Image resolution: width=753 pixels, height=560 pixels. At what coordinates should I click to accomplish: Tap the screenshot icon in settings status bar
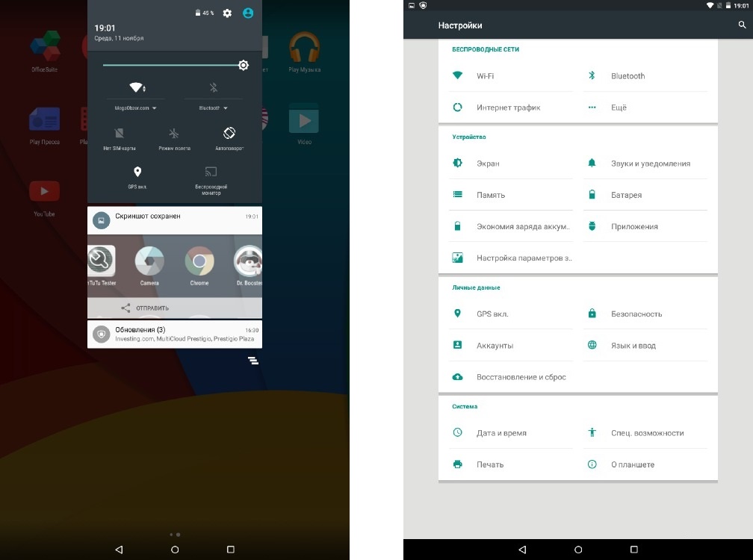(x=412, y=5)
